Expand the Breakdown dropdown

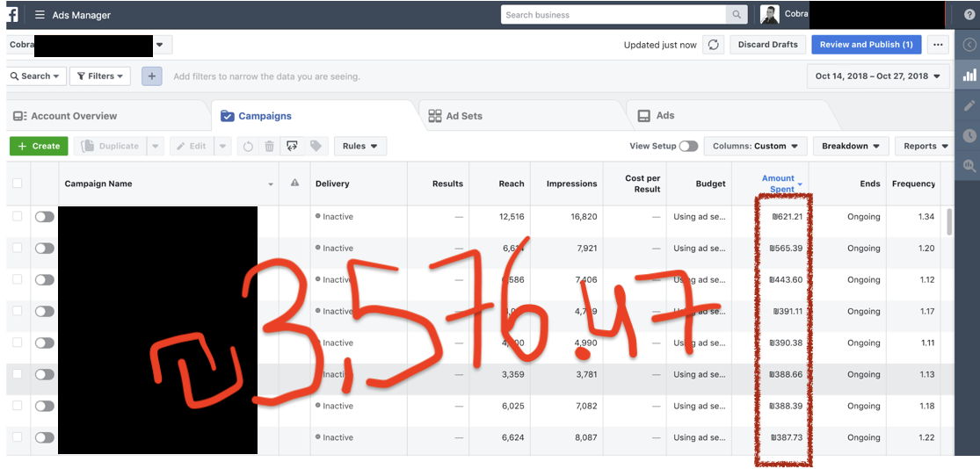[850, 147]
